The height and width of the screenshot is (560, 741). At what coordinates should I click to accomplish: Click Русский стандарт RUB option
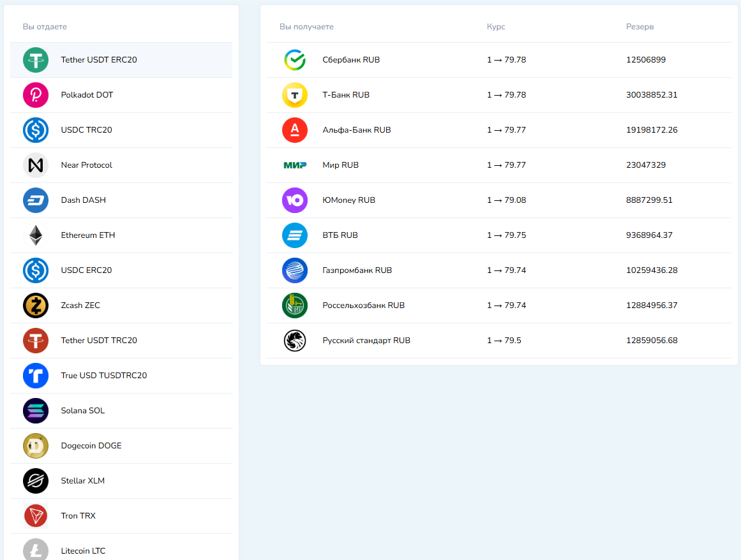click(366, 341)
